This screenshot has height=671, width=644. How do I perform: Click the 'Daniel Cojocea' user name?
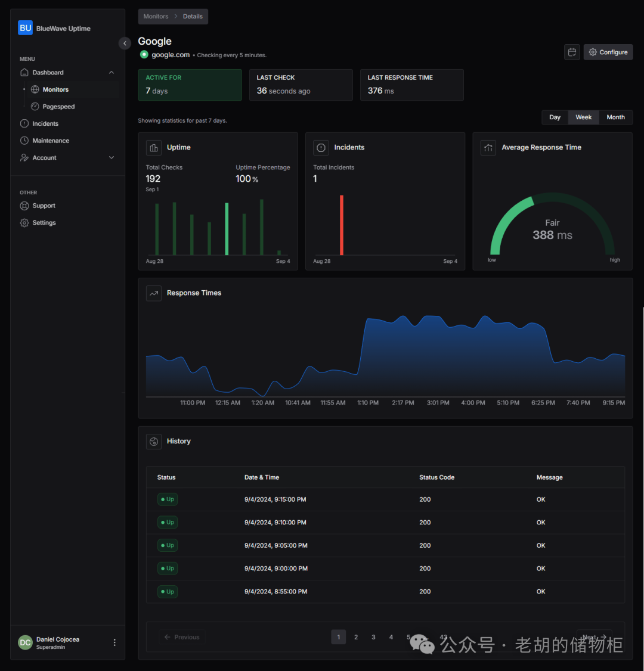[58, 639]
